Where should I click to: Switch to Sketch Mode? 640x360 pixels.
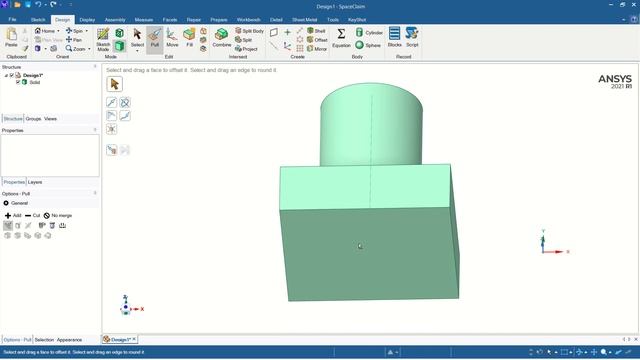[103, 39]
